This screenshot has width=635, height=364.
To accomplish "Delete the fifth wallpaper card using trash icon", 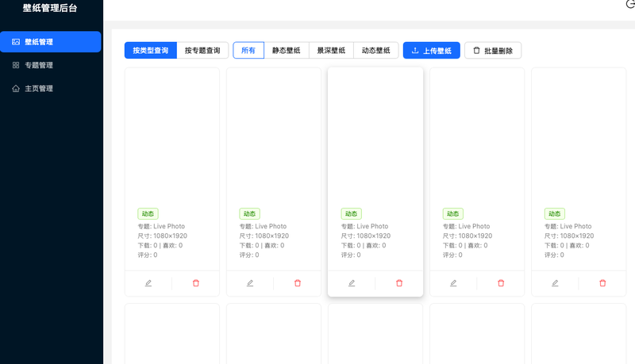I will [602, 283].
